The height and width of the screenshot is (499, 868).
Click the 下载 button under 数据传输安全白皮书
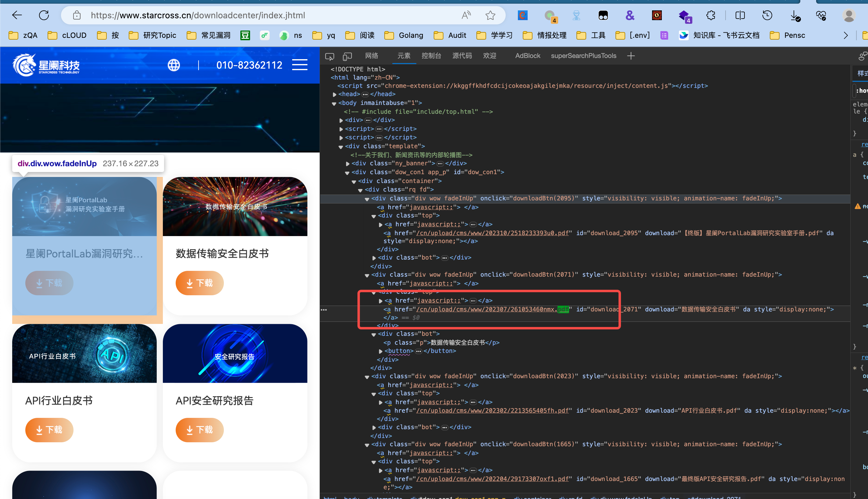click(x=199, y=283)
